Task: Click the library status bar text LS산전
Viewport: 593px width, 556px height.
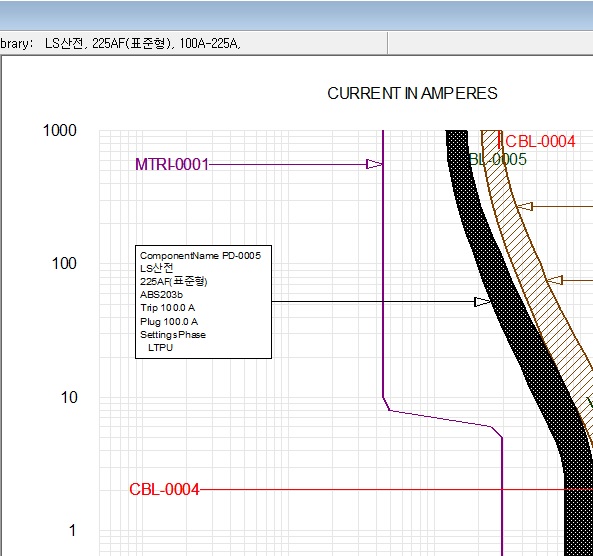Action: (64, 43)
